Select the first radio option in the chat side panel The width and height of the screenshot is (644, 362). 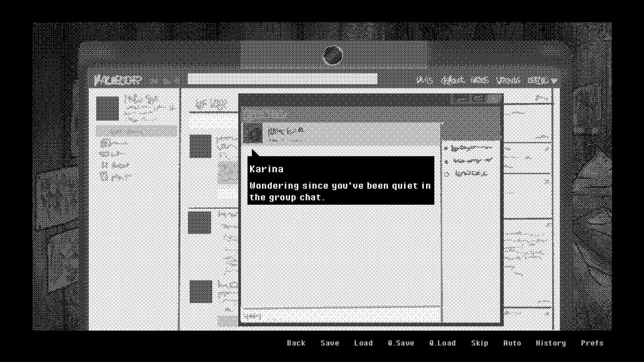(446, 148)
